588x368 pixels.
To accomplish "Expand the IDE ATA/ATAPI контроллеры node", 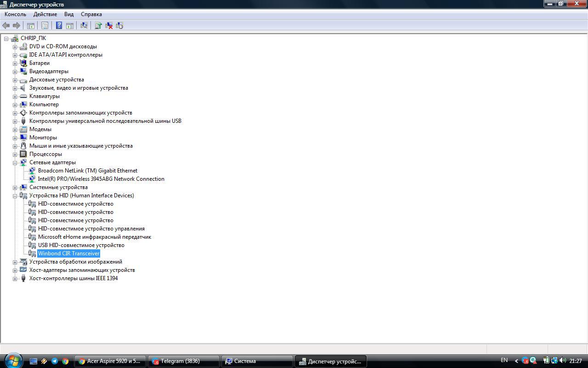I will pyautogui.click(x=15, y=55).
